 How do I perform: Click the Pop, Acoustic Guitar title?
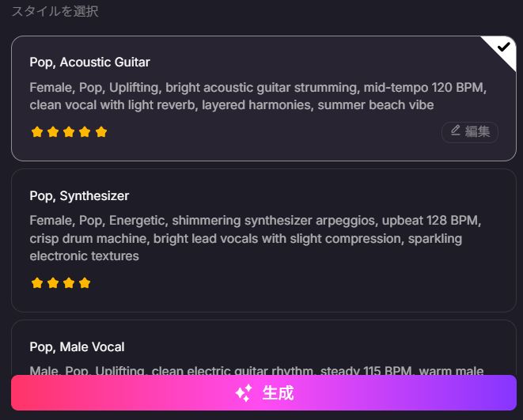point(89,62)
